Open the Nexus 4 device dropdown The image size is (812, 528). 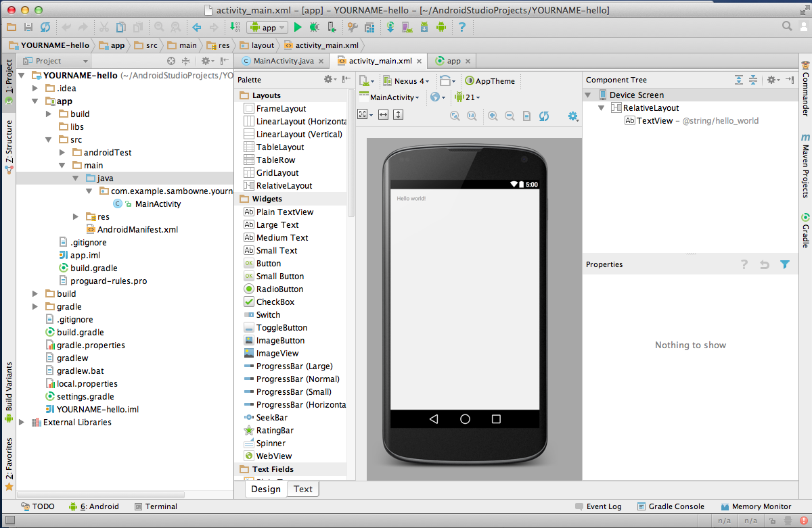tap(406, 81)
